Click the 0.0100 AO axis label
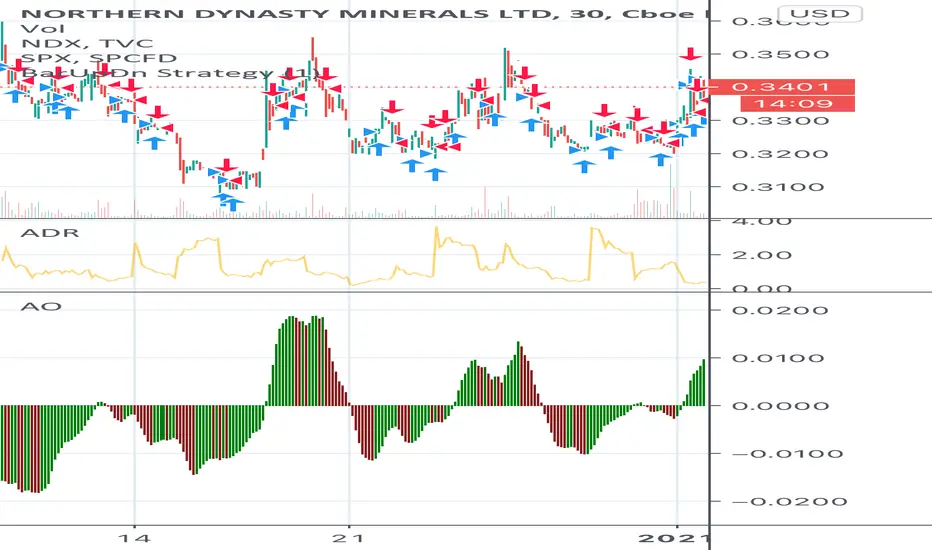 (x=778, y=358)
